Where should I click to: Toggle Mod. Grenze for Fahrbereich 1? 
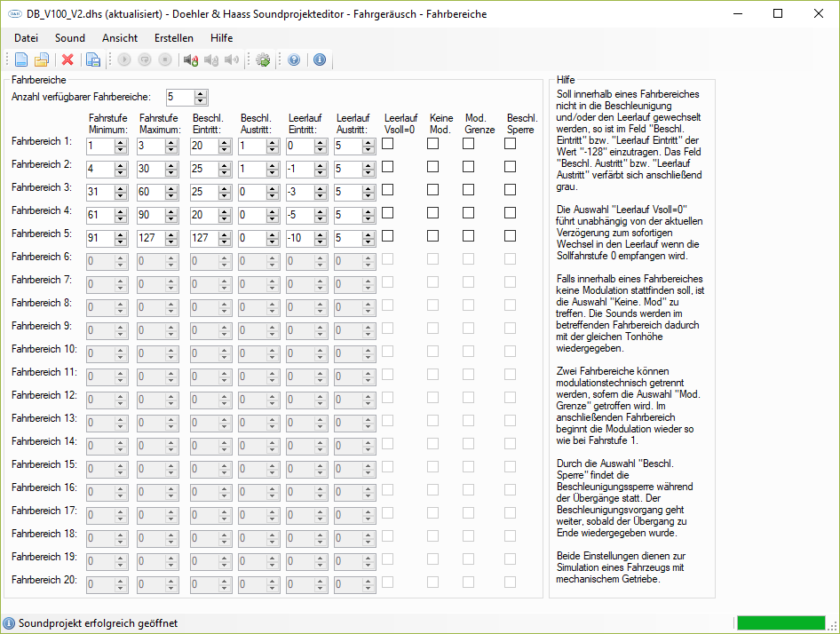point(469,144)
